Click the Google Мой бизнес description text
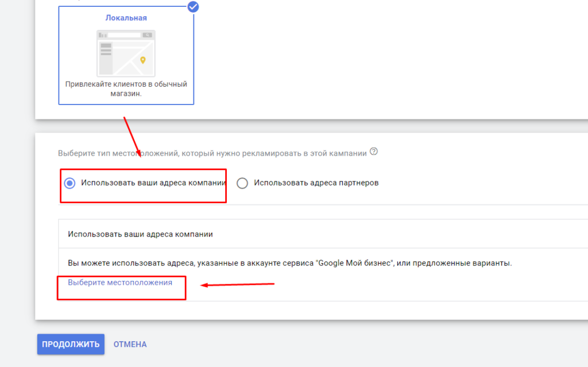588x367 pixels. point(289,263)
